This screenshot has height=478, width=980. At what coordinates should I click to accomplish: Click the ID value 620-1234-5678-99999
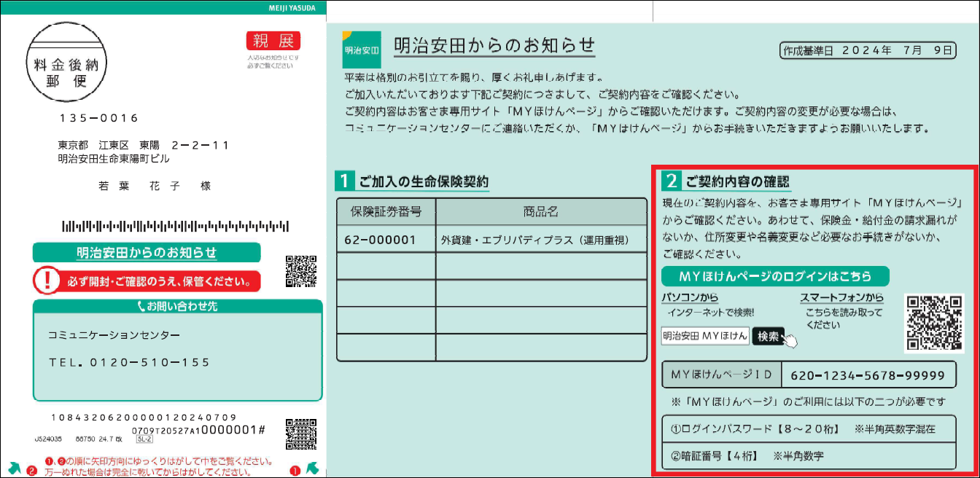tap(868, 375)
